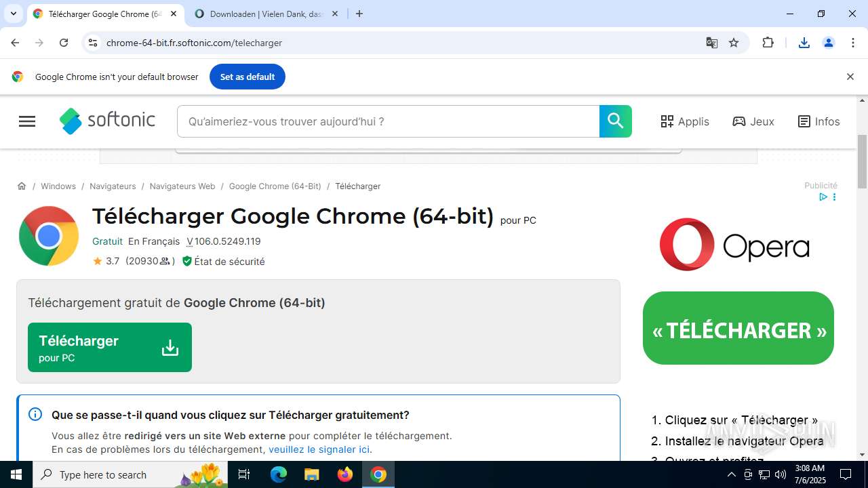The height and width of the screenshot is (488, 868).
Task: Click the AdChoices triangle icon
Action: click(823, 197)
